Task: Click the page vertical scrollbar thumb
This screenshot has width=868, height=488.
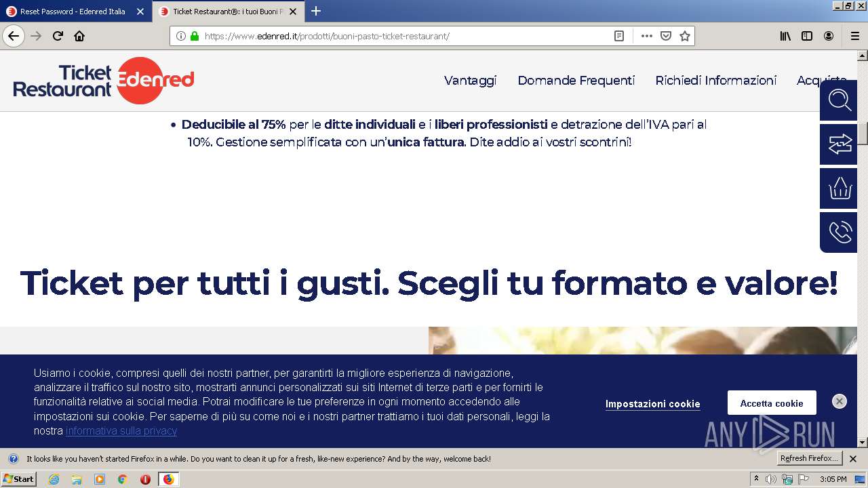Action: coord(863,133)
